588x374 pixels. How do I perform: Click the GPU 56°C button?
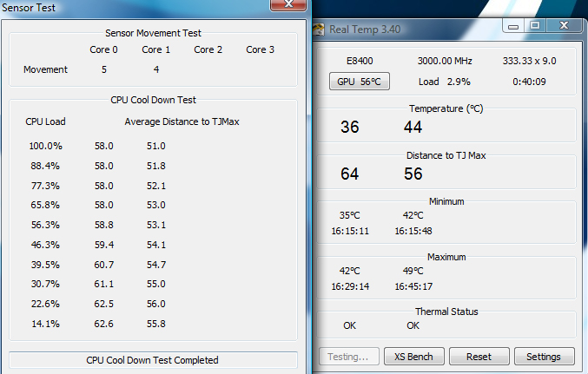point(360,82)
